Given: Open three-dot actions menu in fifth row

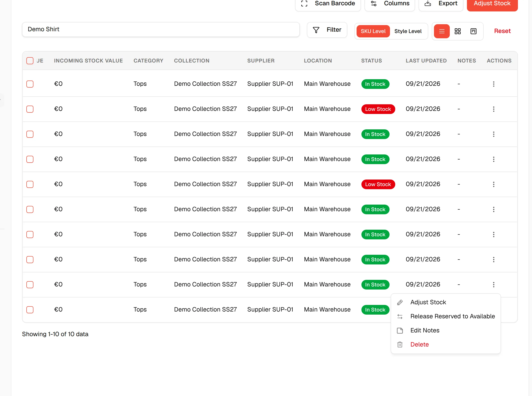Looking at the screenshot, I should pos(494,184).
